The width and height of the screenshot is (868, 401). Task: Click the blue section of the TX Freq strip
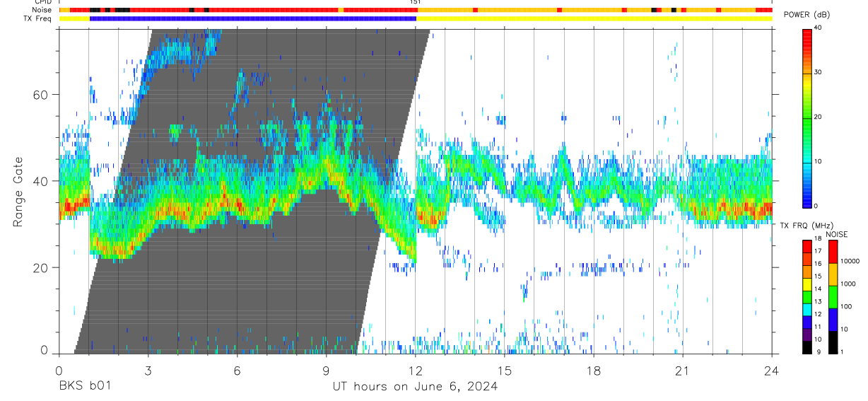253,18
